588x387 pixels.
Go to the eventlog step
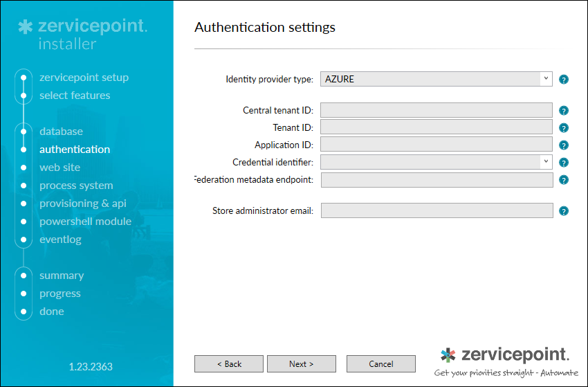coord(60,240)
